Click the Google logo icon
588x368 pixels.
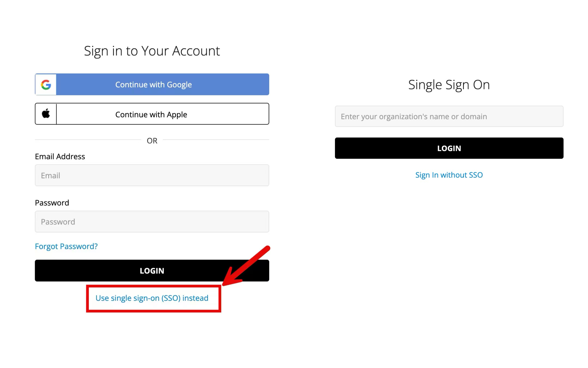(x=46, y=84)
